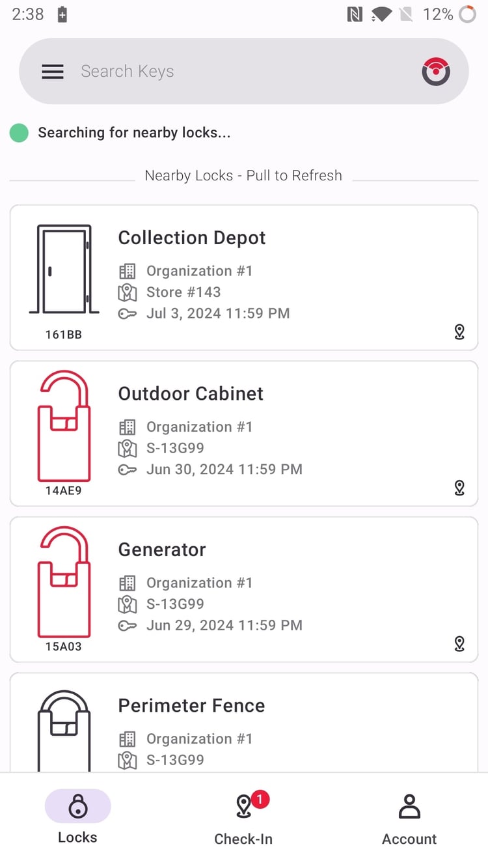Tap the Collection Depot door icon
Viewport: 488px width, 868px height.
pos(64,270)
